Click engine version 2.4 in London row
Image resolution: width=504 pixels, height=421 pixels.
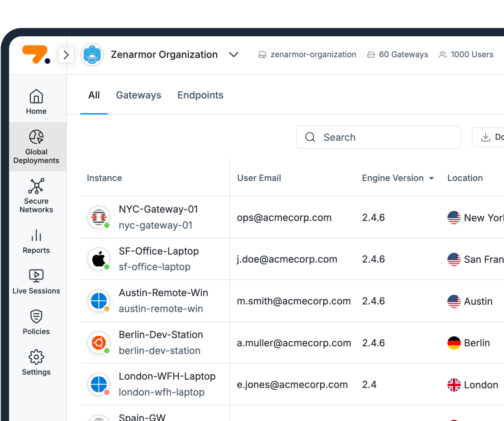(369, 384)
